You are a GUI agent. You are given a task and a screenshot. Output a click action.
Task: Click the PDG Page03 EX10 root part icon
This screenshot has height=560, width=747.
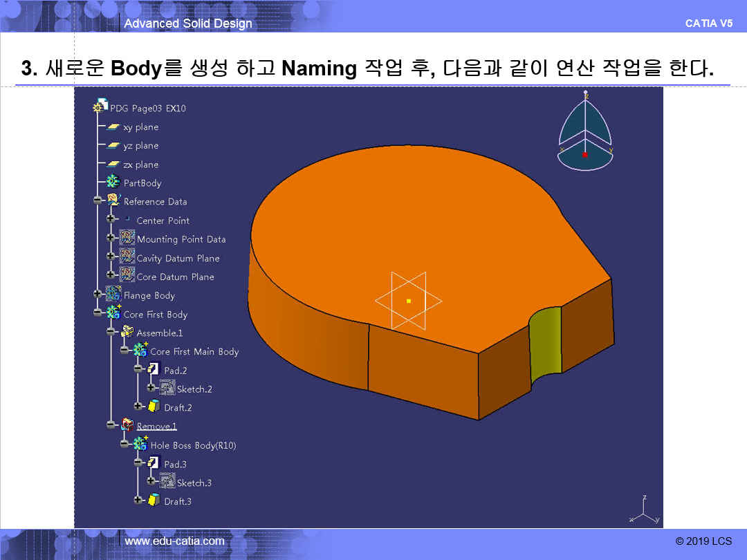pos(100,107)
